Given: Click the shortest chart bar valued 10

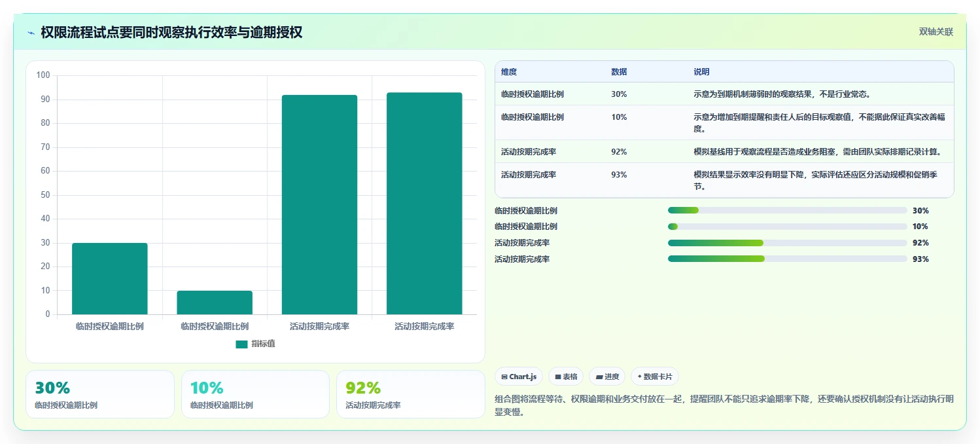Looking at the screenshot, I should coord(215,303).
